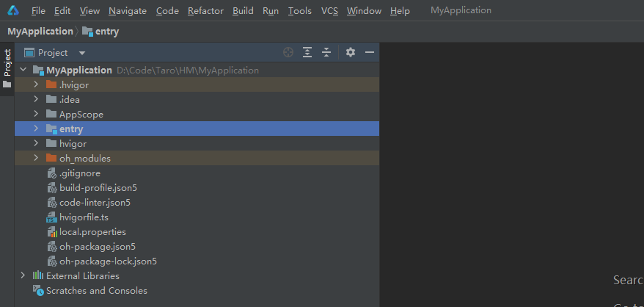644x307 pixels.
Task: Hide the Project panel with minus icon
Action: click(x=370, y=52)
